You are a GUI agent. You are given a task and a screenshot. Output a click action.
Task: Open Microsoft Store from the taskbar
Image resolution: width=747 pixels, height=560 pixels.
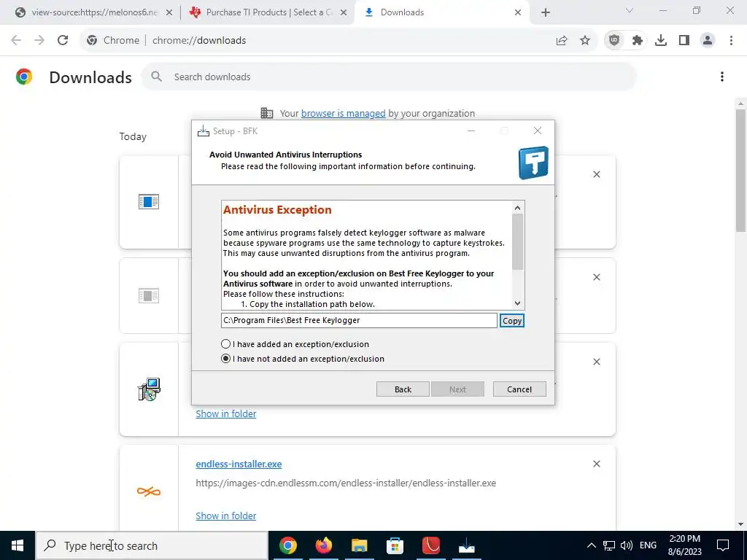395,545
